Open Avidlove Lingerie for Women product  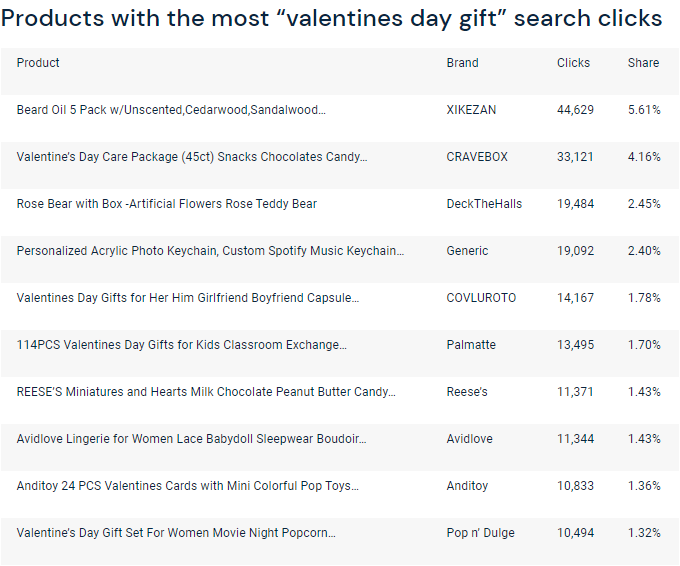coord(191,439)
